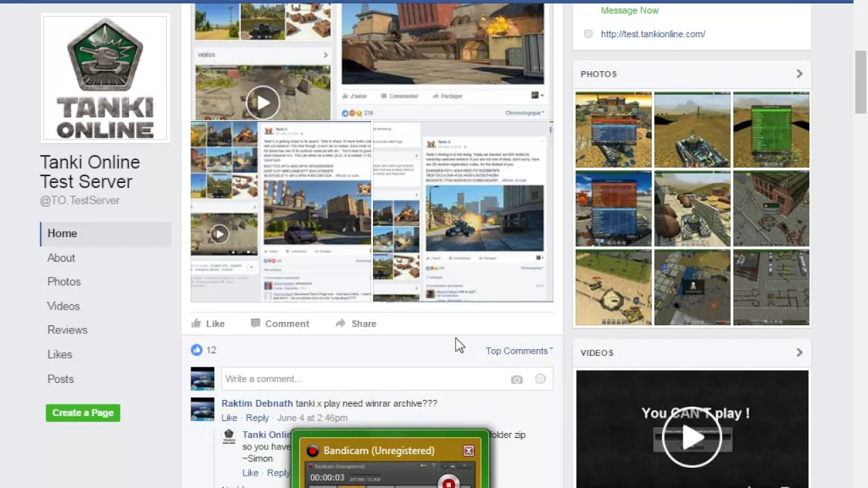Open Bandicam help question mark icon

pyautogui.click(x=433, y=466)
